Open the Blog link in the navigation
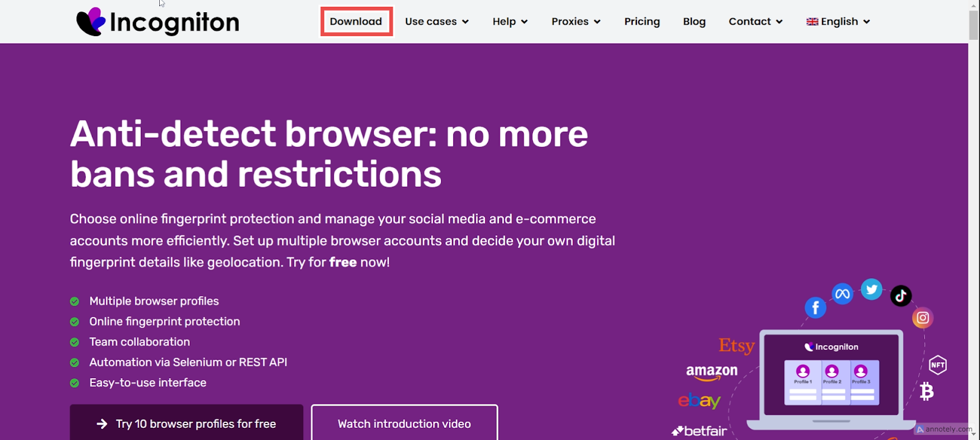This screenshot has width=980, height=440. tap(694, 21)
